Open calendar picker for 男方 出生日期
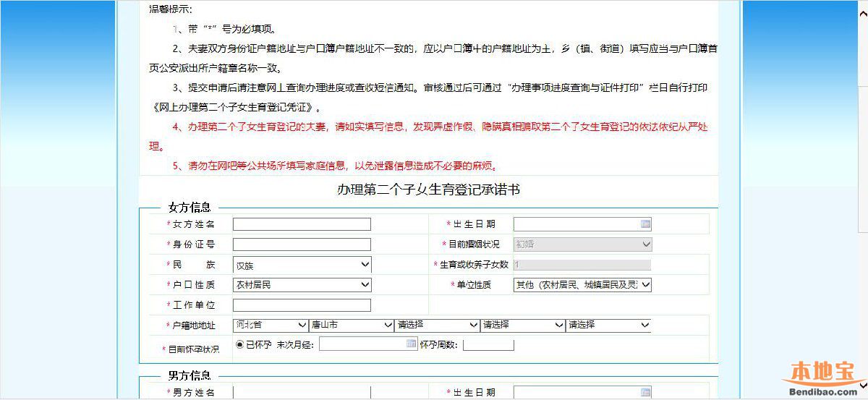This screenshot has height=400, width=868. pos(645,393)
